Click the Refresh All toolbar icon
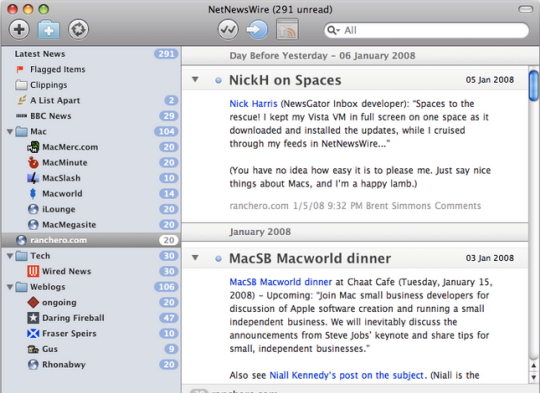Image resolution: width=540 pixels, height=393 pixels. pos(78,29)
